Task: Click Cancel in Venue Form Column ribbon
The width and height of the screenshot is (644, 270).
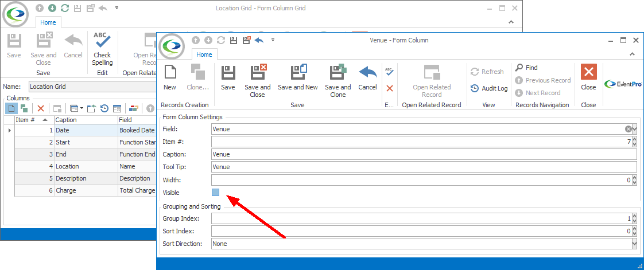Action: (x=367, y=77)
